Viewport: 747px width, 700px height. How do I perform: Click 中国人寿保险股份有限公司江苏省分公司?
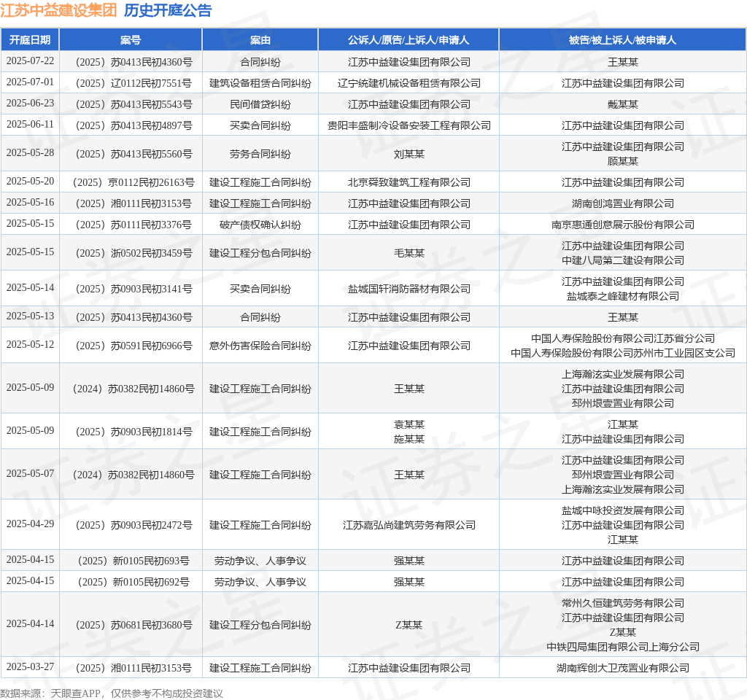[623, 338]
